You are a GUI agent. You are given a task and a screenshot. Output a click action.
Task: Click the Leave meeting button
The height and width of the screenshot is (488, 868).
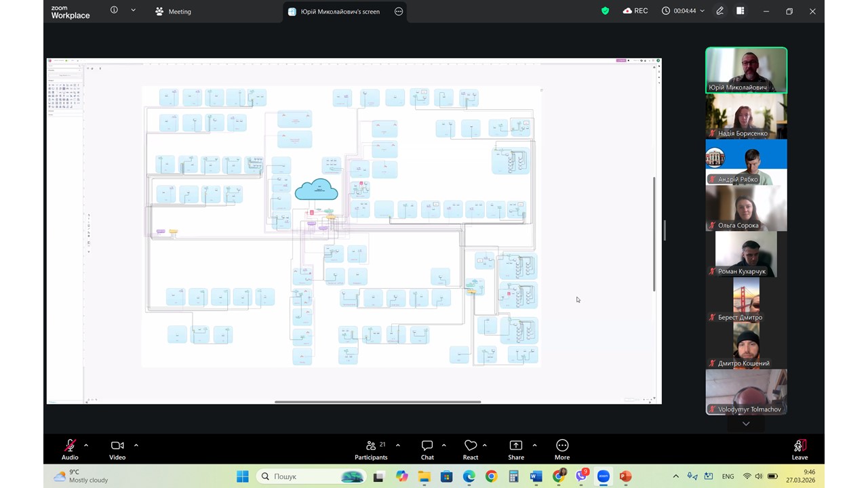[800, 449]
